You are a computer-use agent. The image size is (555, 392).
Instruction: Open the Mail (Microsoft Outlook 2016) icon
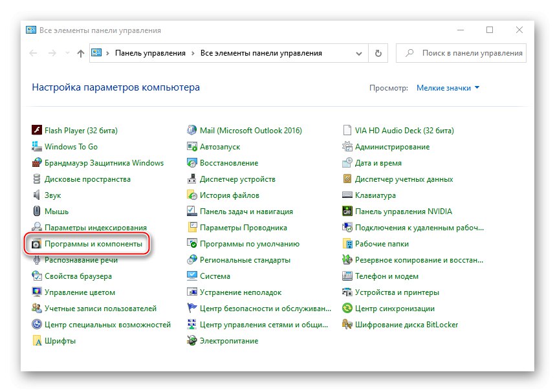click(192, 130)
